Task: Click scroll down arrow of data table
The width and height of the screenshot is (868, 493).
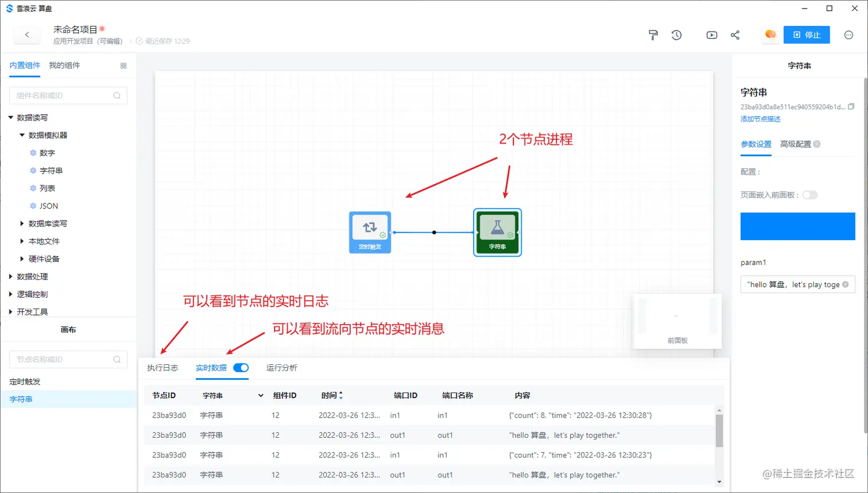Action: (x=719, y=482)
